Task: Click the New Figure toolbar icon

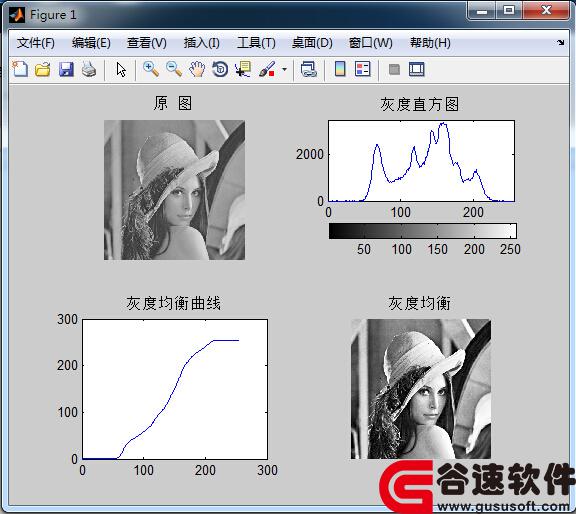Action: click(20, 69)
